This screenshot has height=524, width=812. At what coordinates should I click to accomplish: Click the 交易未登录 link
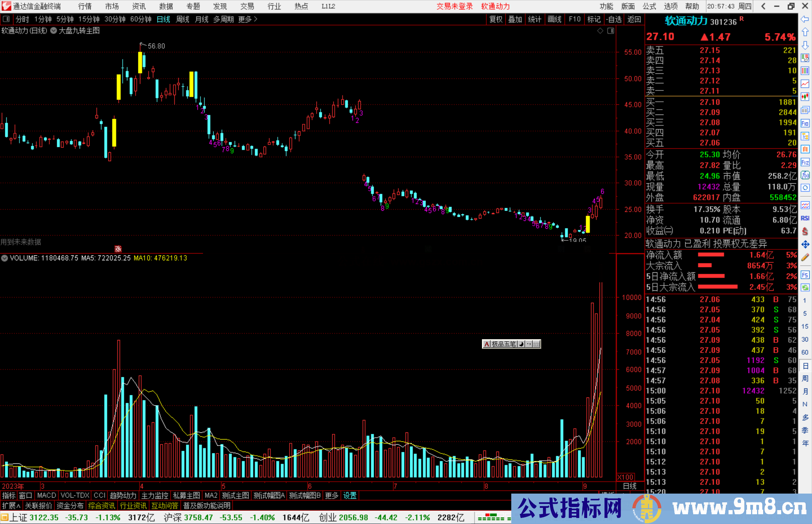pyautogui.click(x=454, y=6)
